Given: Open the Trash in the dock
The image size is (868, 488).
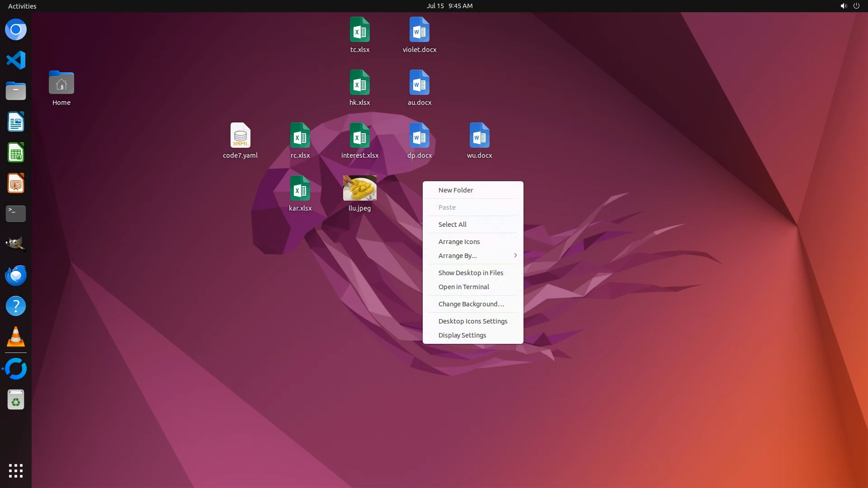Looking at the screenshot, I should pyautogui.click(x=16, y=400).
